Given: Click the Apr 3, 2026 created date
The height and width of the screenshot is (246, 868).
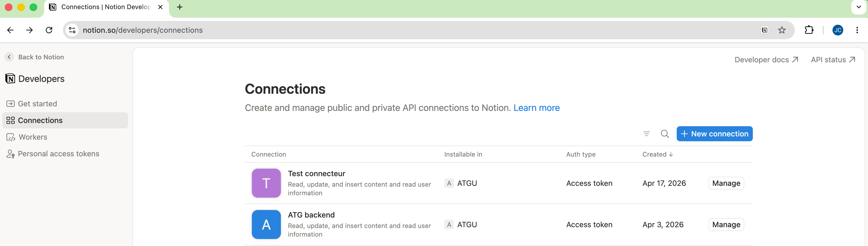Looking at the screenshot, I should point(663,225).
